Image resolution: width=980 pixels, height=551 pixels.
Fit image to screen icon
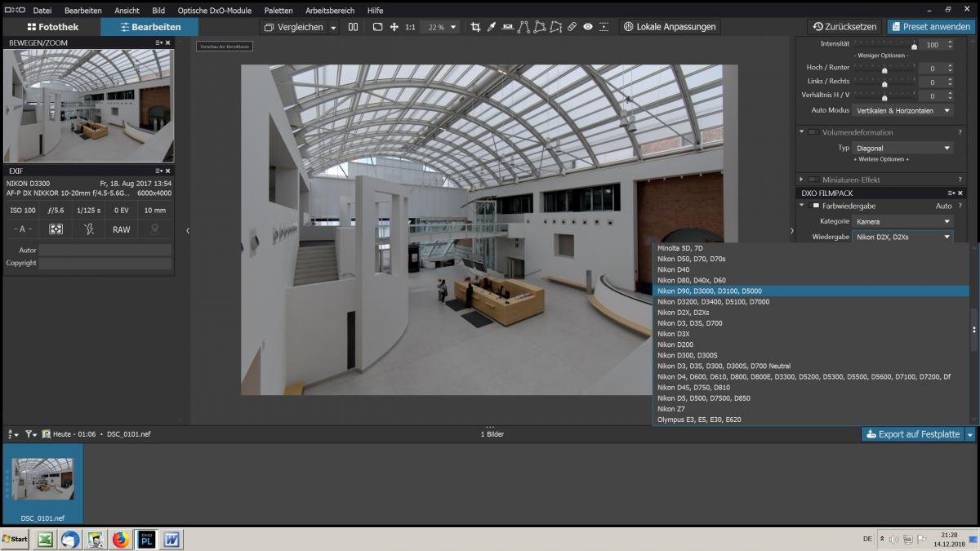377,27
